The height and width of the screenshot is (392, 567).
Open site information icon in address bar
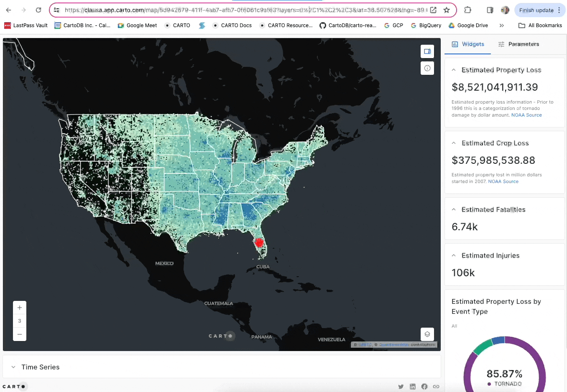(x=56, y=10)
